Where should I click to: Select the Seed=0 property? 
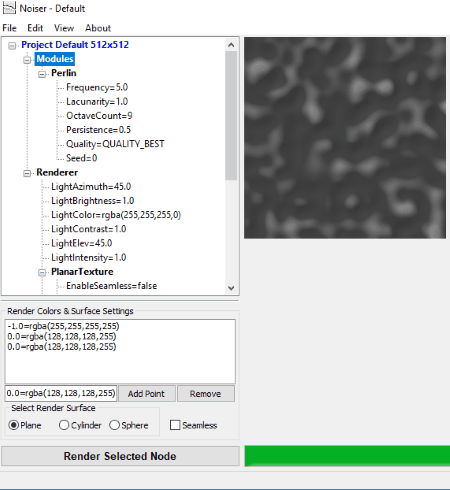pos(82,158)
